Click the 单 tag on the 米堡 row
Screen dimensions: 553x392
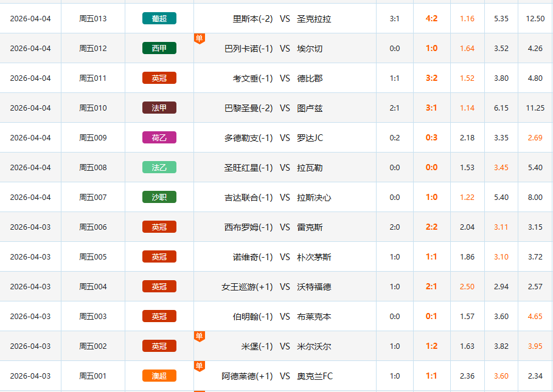(199, 336)
